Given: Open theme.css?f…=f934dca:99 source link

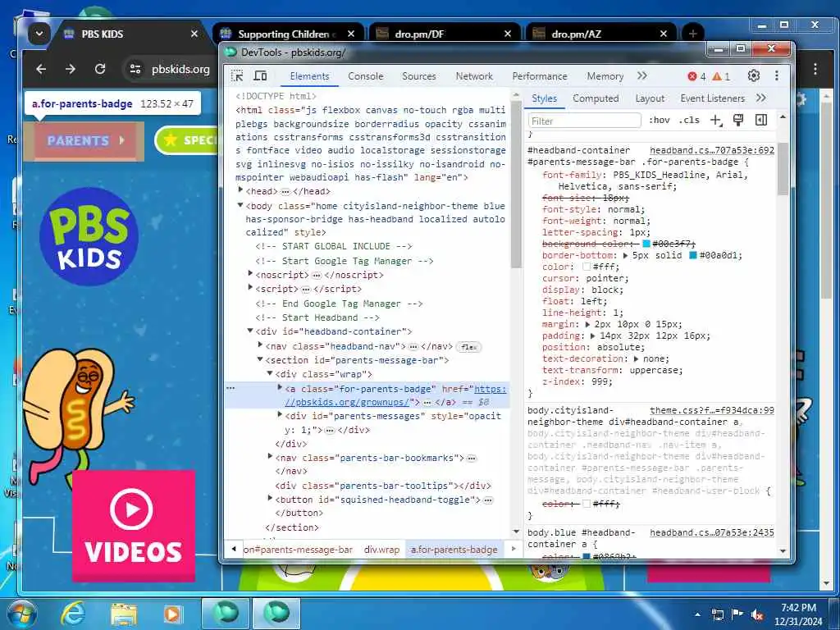Looking at the screenshot, I should pos(712,410).
